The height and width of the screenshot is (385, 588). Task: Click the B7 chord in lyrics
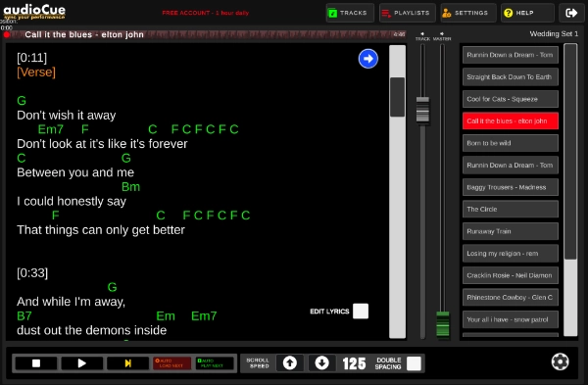24,316
